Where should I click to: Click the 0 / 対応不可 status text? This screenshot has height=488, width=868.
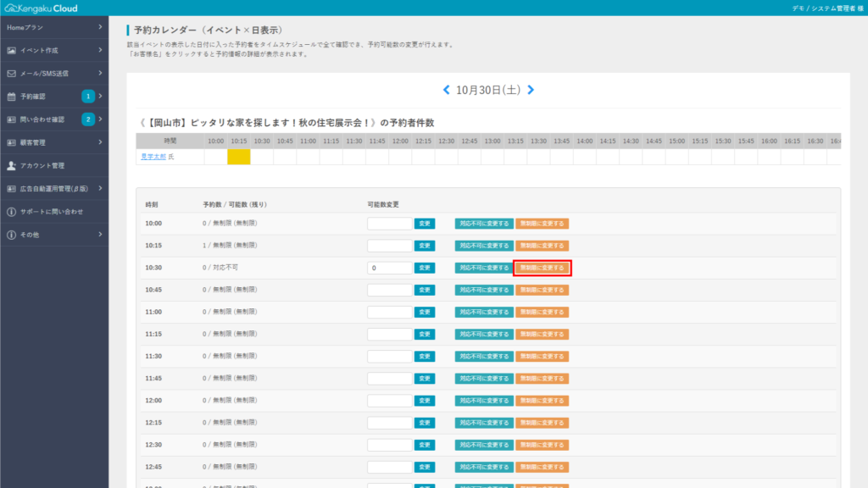(x=220, y=267)
